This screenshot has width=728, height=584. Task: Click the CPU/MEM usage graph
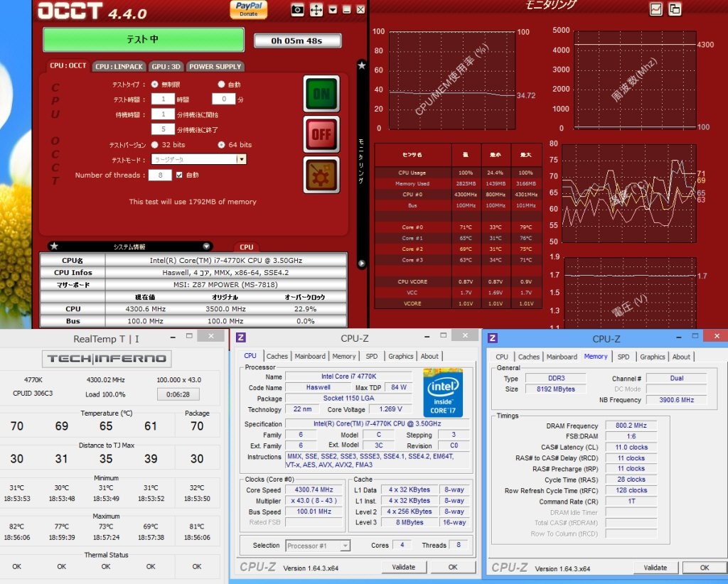click(451, 80)
